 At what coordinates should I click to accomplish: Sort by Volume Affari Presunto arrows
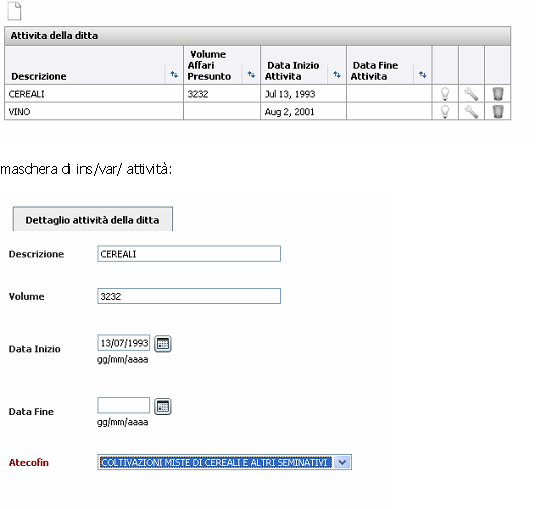coord(251,74)
